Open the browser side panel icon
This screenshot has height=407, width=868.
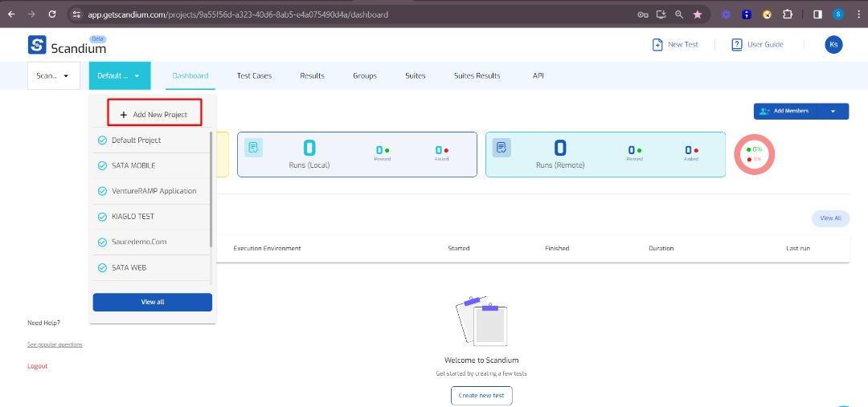[817, 15]
